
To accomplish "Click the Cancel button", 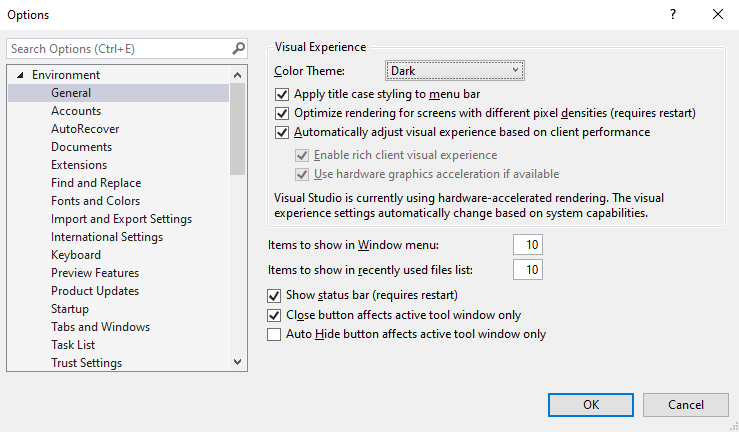I will (685, 404).
